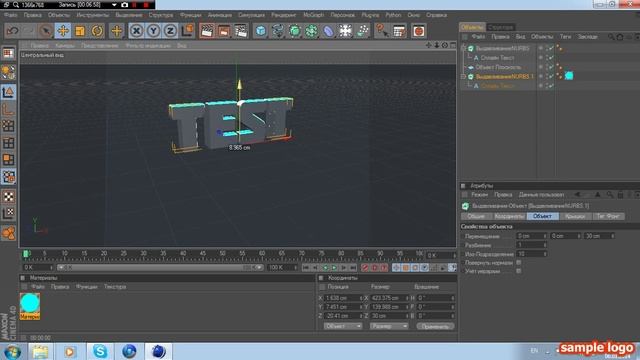
Task: Toggle enable checkmark of first Сплайн Текст
Action: tap(551, 58)
